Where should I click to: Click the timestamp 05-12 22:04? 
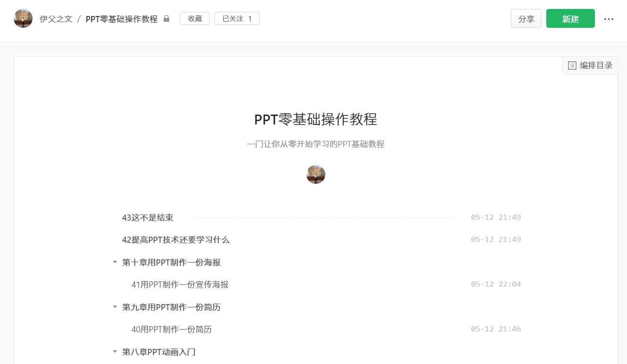click(496, 284)
